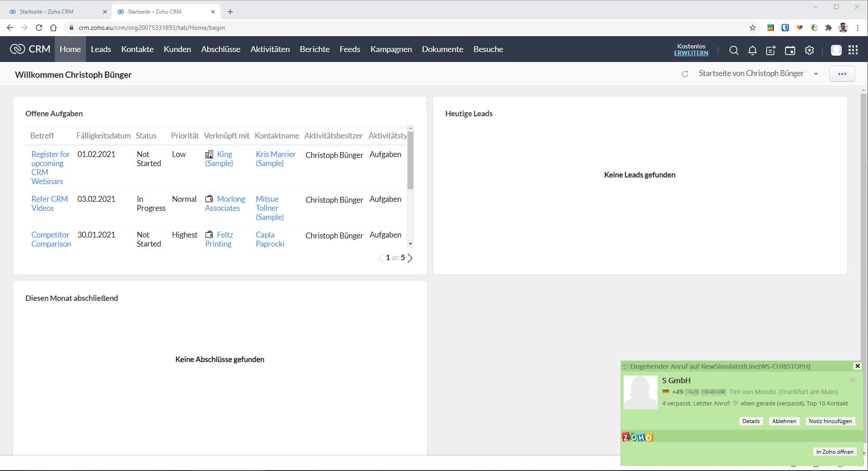Close the incoming call notification popup
Screen dimensions: 868x471
857,366
